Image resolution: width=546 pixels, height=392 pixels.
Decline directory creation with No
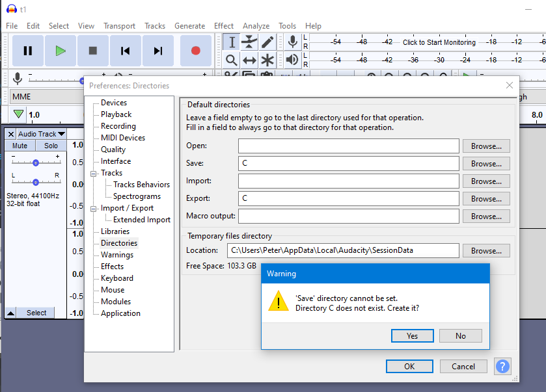[461, 336]
